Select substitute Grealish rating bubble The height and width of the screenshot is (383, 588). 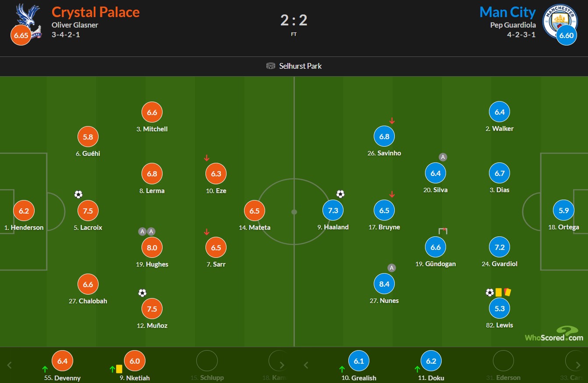(359, 361)
